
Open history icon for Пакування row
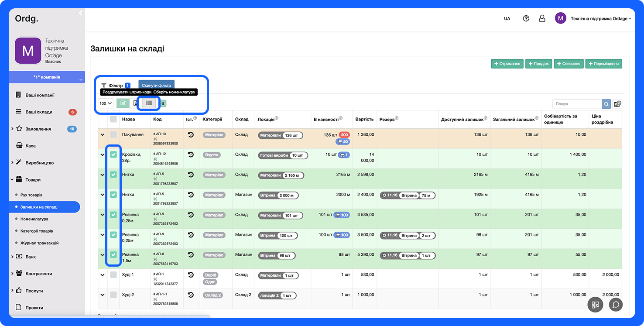tap(191, 135)
